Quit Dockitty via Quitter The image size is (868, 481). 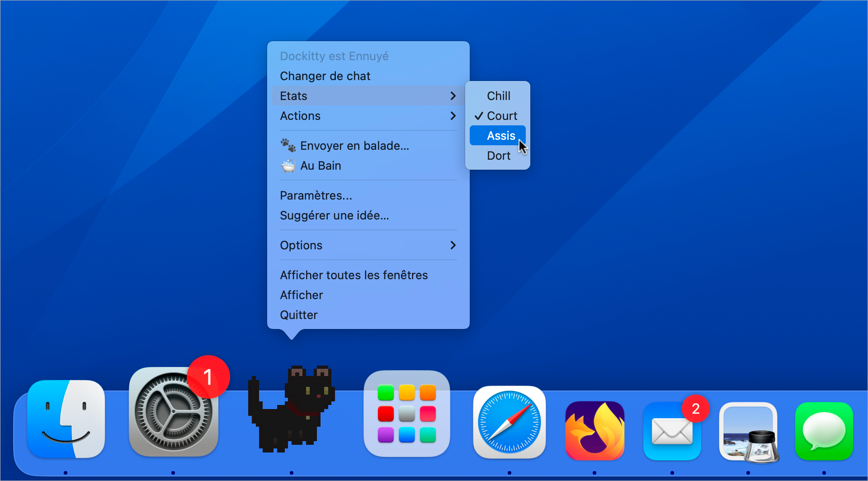click(368, 315)
